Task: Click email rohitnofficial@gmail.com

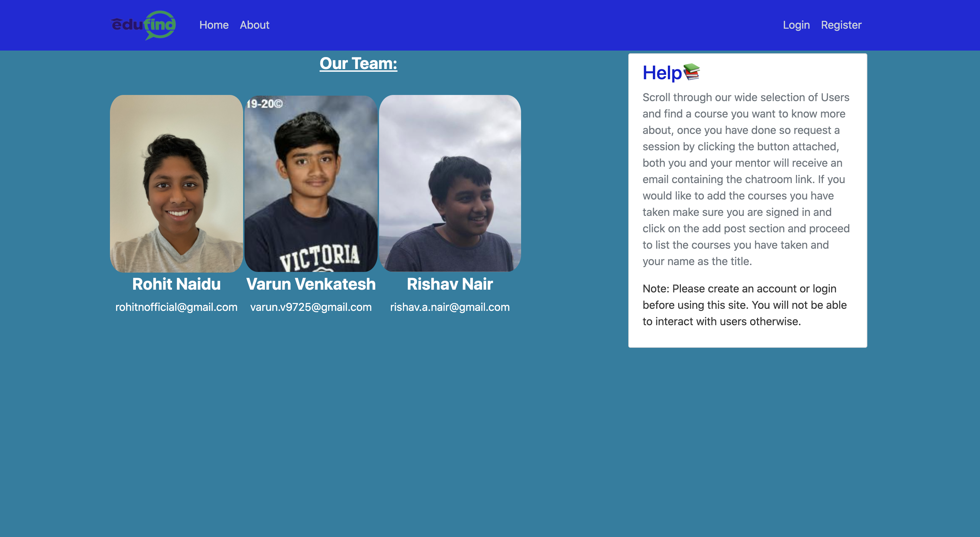Action: pyautogui.click(x=176, y=307)
